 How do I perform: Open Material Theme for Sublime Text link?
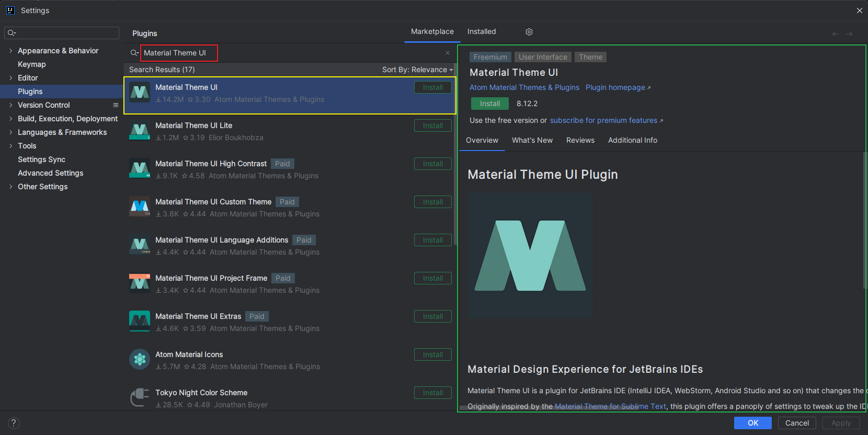(610, 406)
